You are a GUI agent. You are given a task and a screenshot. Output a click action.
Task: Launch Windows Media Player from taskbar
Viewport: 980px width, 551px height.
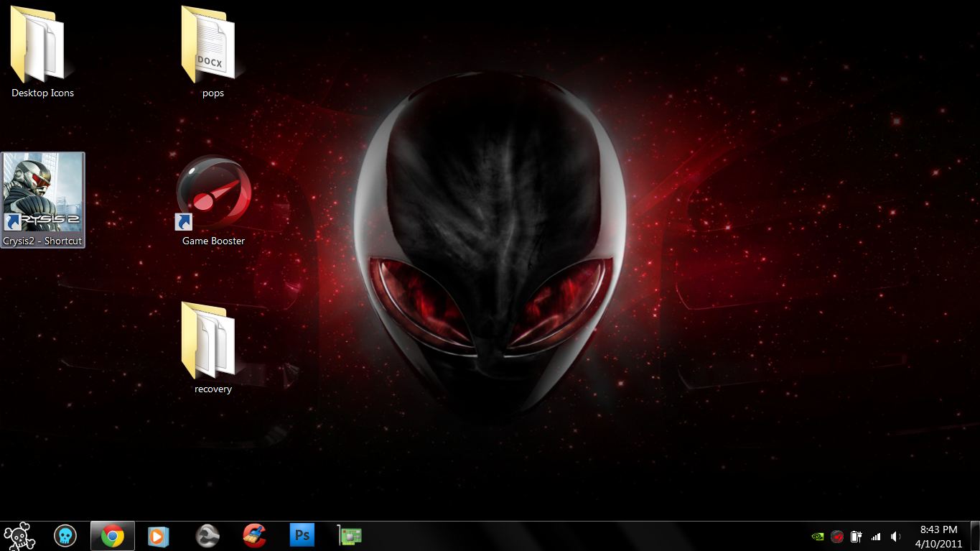click(158, 536)
